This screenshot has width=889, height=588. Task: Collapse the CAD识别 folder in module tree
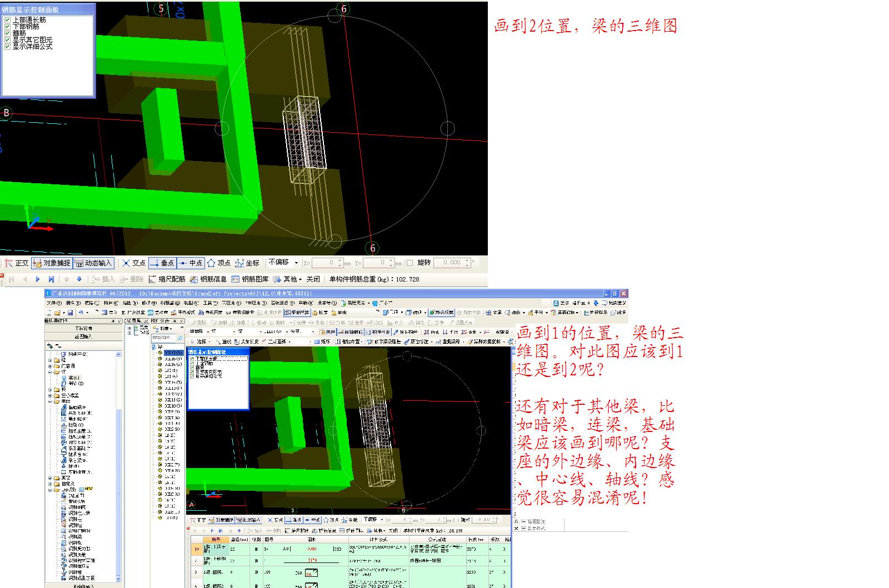coord(50,490)
